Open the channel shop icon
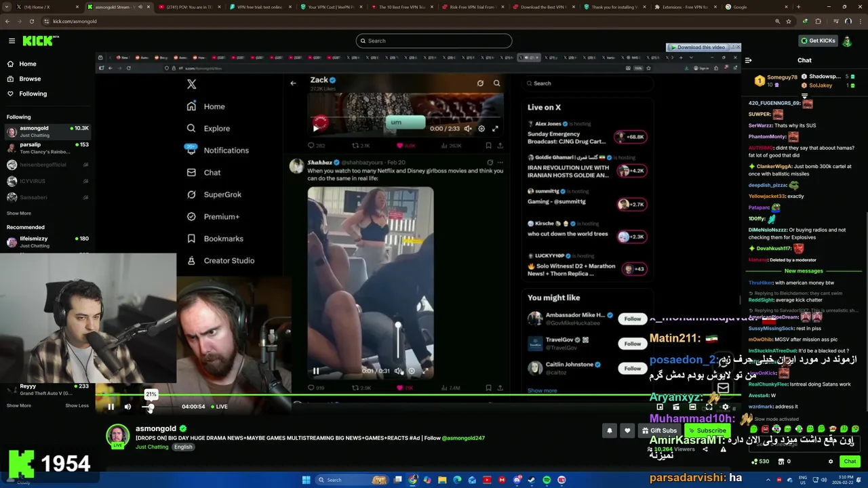The height and width of the screenshot is (488, 868). 781,462
